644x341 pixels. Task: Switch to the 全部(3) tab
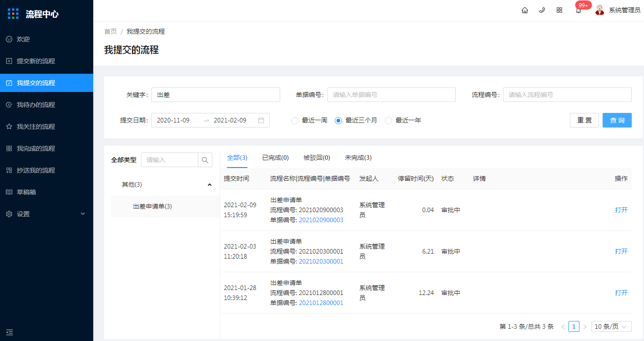tap(237, 158)
